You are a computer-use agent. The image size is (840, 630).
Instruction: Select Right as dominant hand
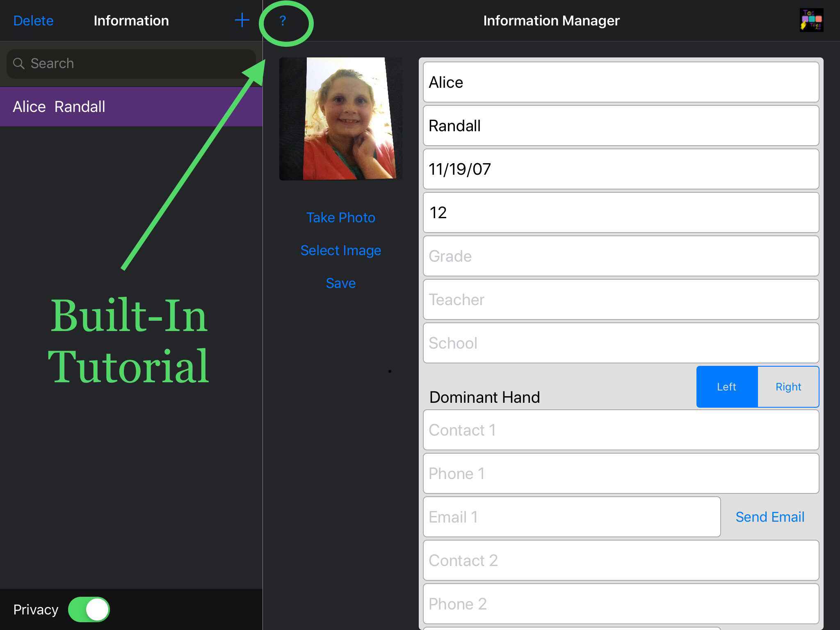[x=788, y=387]
